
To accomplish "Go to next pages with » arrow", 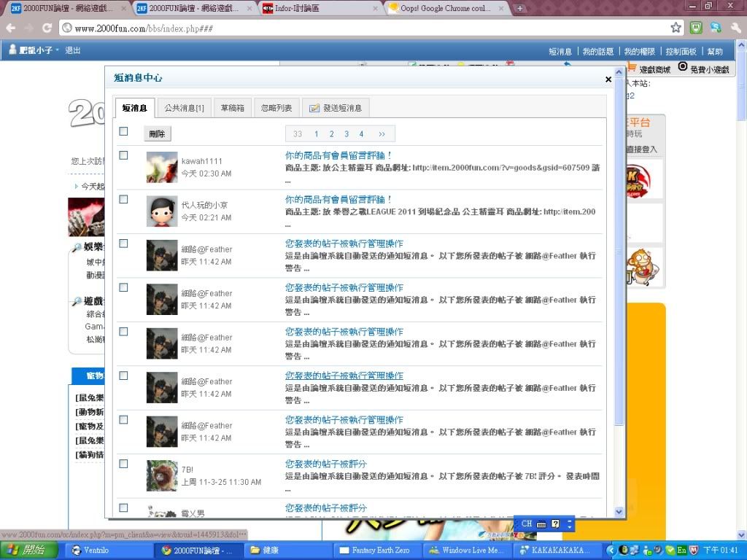I will tap(382, 134).
